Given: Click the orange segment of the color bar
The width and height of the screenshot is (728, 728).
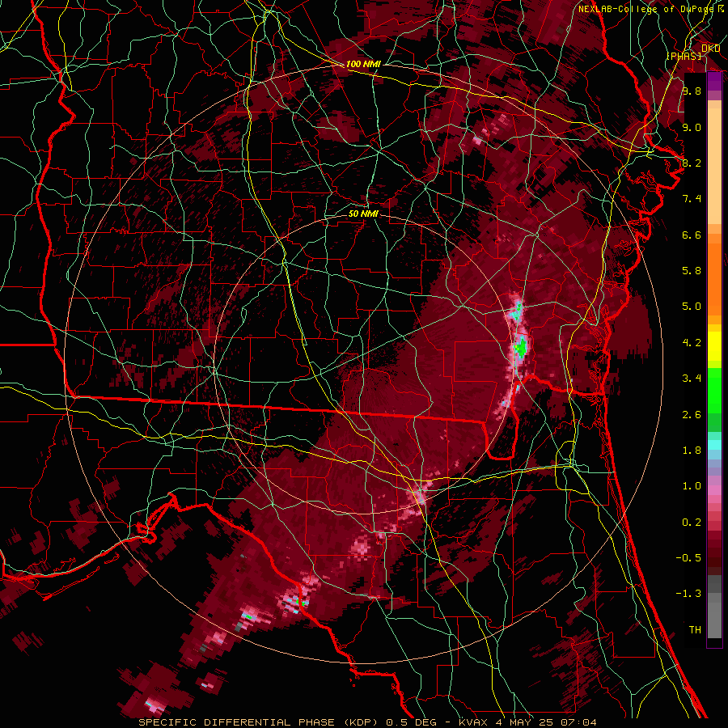Looking at the screenshot, I should [714, 278].
